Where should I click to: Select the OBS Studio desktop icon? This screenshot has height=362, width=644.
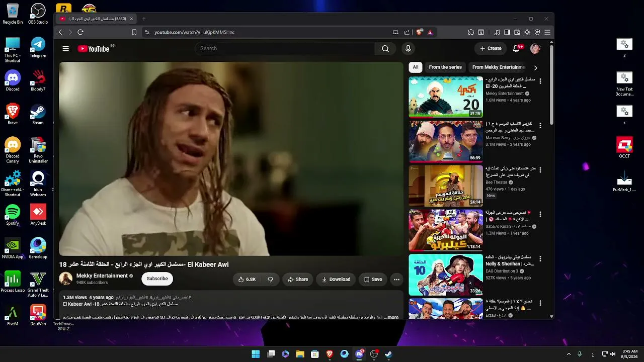pos(38,14)
